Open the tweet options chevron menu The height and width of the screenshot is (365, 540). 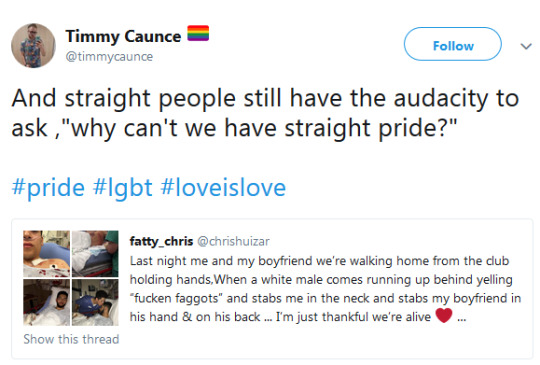(526, 46)
